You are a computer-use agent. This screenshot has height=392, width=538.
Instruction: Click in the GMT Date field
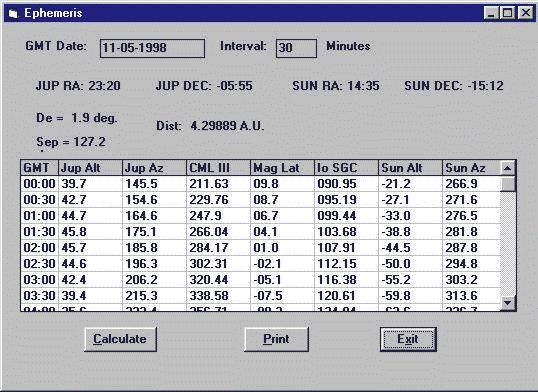[152, 48]
